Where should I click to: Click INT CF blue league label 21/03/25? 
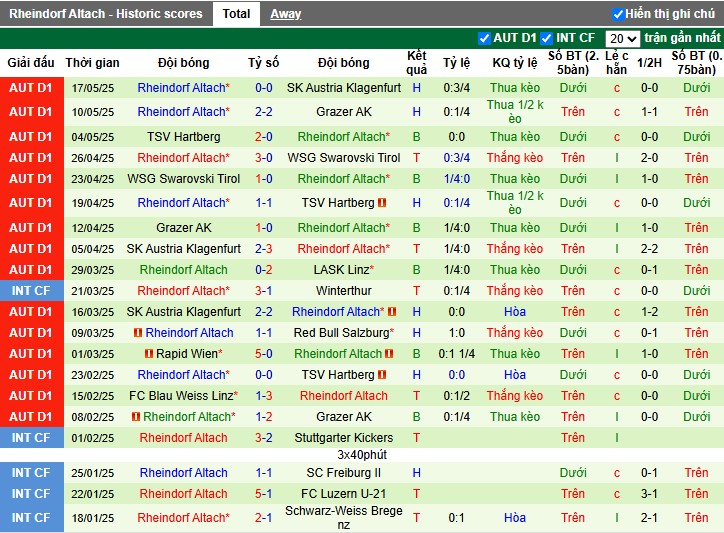click(x=31, y=291)
